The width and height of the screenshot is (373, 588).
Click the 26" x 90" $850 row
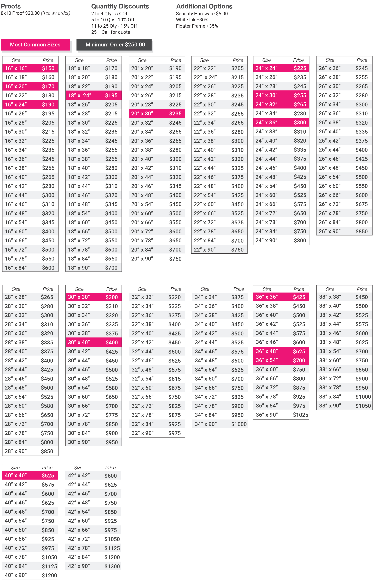pyautogui.click(x=344, y=231)
